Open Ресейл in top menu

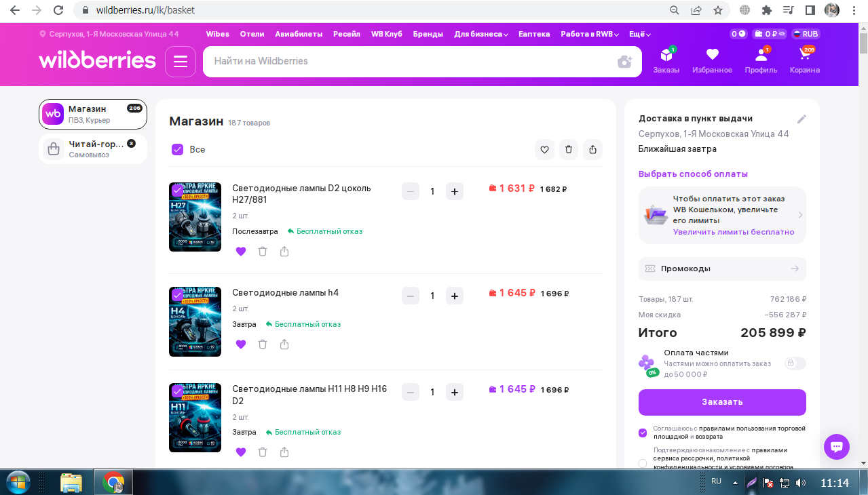[347, 34]
